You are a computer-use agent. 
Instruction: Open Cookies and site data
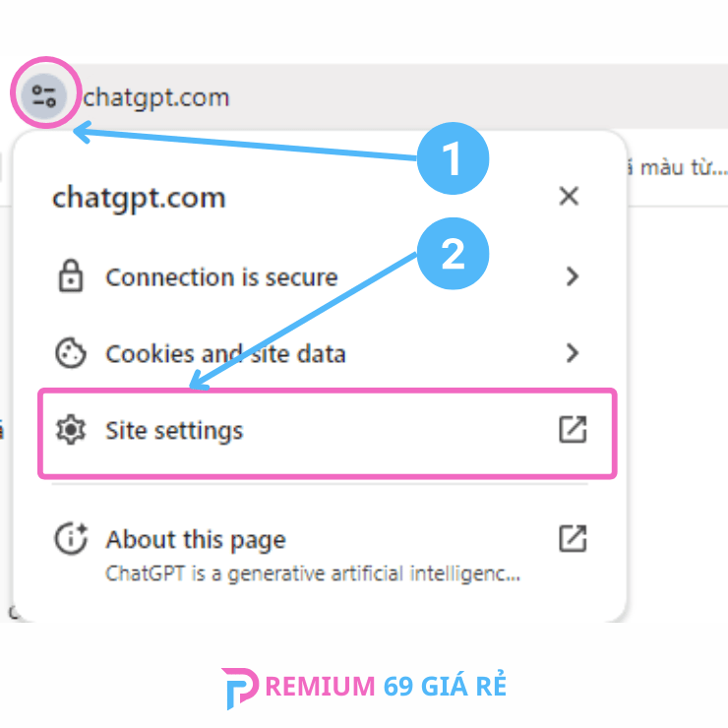[x=225, y=353]
